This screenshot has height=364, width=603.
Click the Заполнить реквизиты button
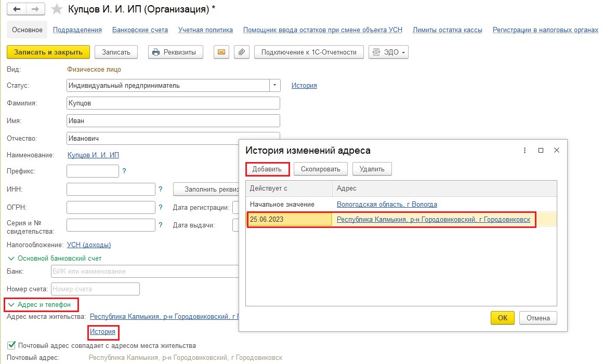coord(206,190)
